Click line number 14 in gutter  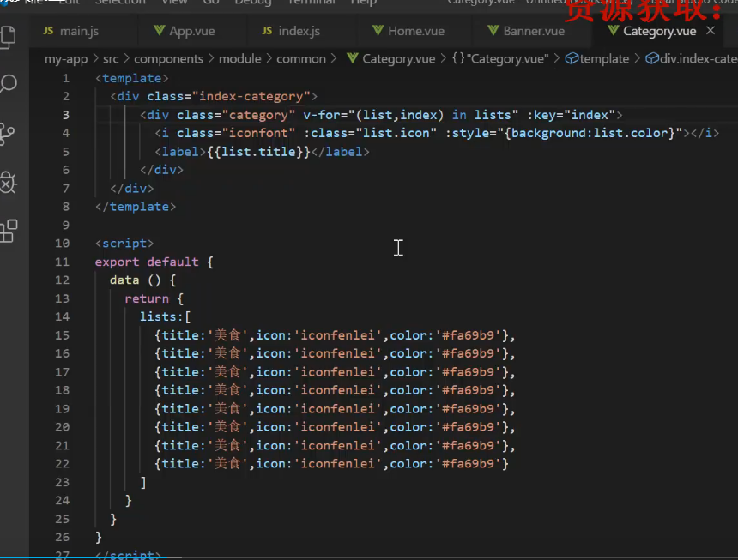[x=62, y=317]
